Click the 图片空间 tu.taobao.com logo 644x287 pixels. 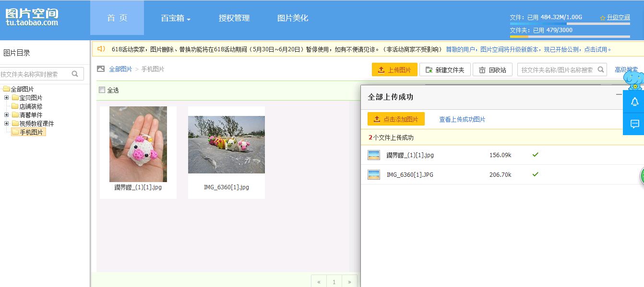tap(32, 17)
